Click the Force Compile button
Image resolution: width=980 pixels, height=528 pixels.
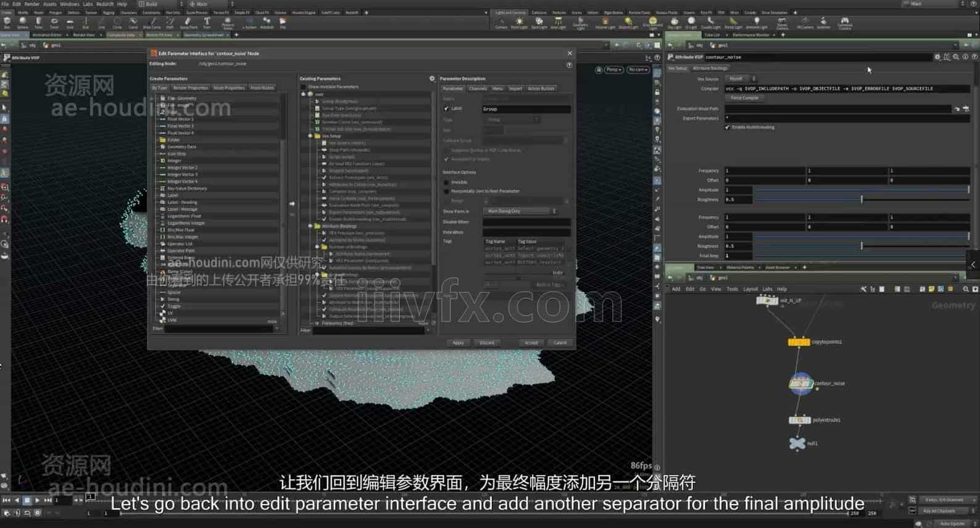coord(744,98)
